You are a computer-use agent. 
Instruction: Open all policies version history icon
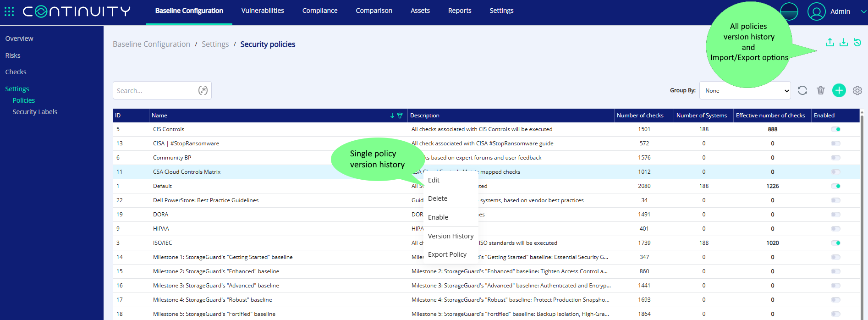[857, 42]
